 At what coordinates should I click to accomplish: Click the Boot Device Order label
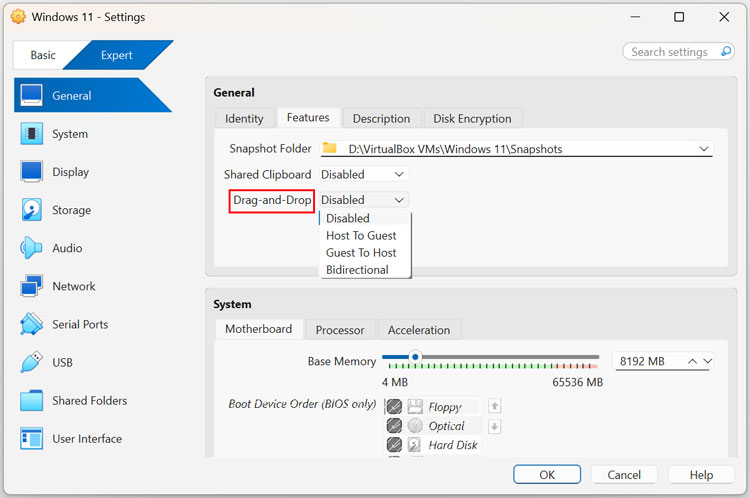pyautogui.click(x=302, y=404)
